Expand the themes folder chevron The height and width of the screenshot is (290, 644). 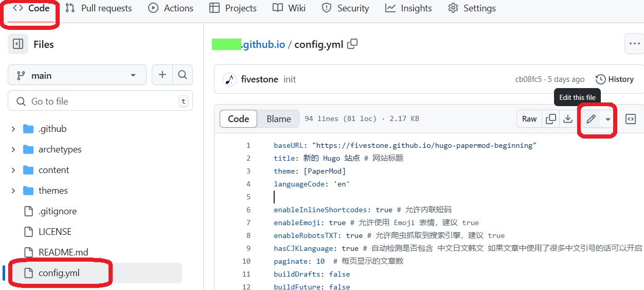[x=13, y=191]
